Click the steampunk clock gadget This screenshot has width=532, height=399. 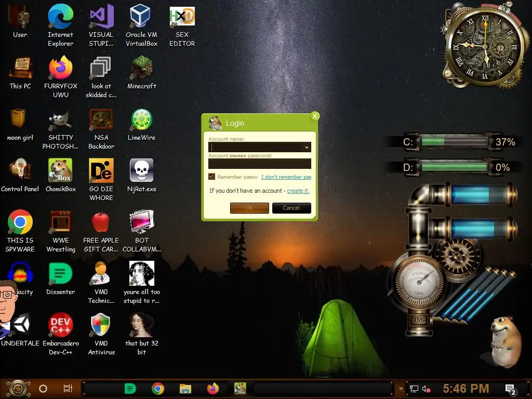point(485,46)
